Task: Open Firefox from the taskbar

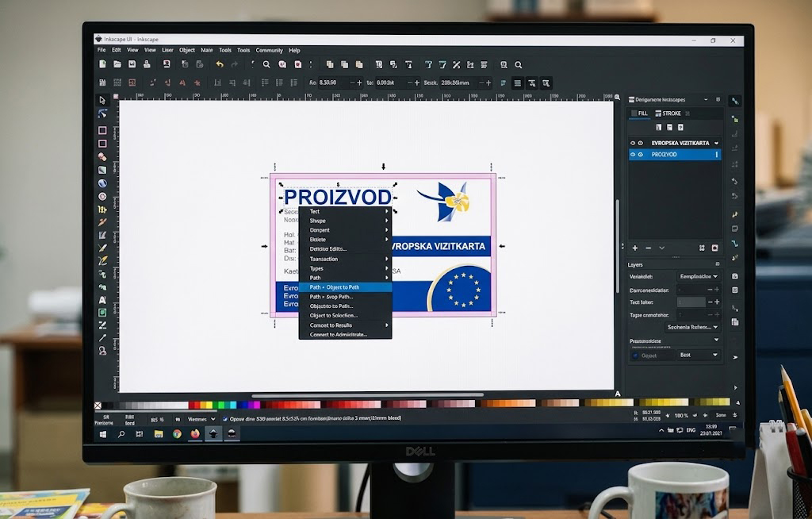Action: coord(195,434)
